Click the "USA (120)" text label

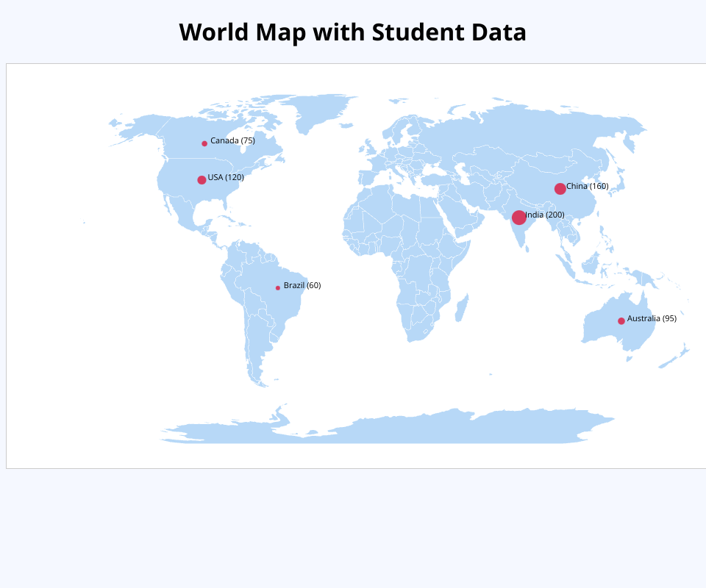tap(226, 177)
